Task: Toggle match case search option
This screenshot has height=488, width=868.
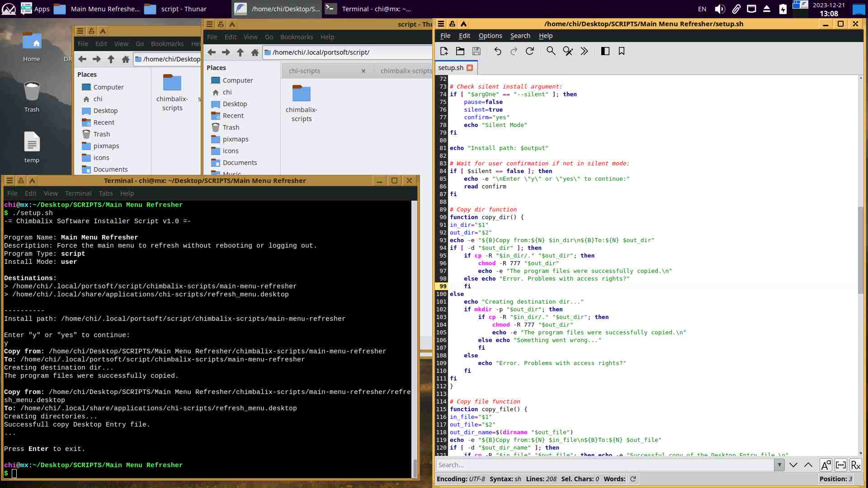Action: click(x=826, y=465)
